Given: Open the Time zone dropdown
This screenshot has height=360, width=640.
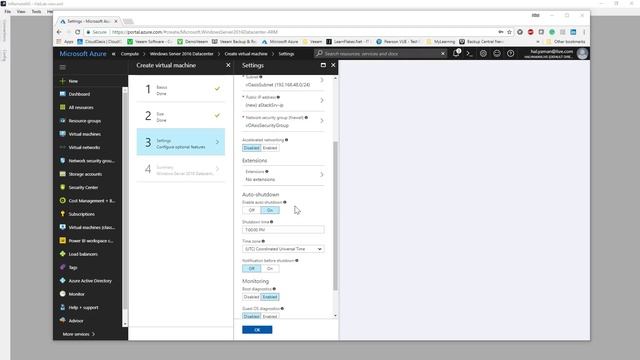Looking at the screenshot, I should (283, 249).
